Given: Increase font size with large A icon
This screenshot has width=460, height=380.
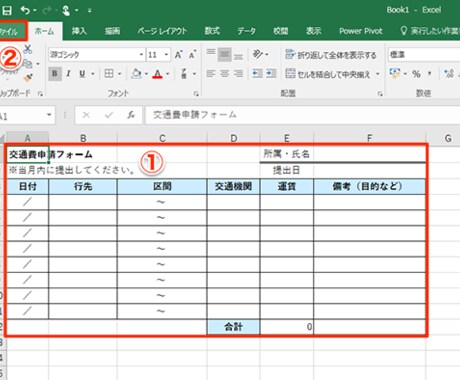Looking at the screenshot, I should [x=179, y=54].
